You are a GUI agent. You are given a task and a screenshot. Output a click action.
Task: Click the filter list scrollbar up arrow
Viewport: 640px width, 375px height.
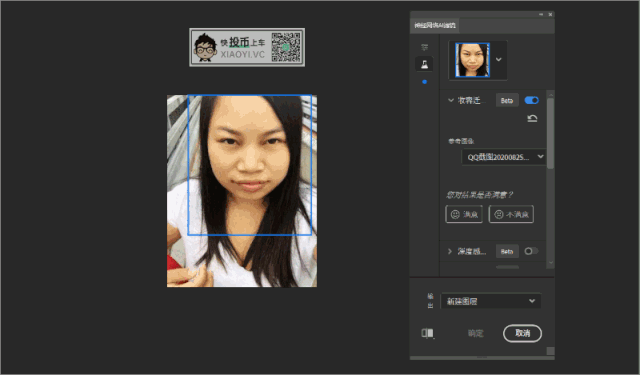click(x=551, y=95)
